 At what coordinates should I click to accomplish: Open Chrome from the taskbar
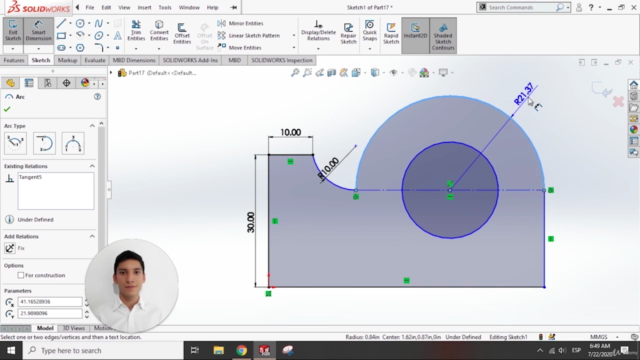pyautogui.click(x=242, y=351)
